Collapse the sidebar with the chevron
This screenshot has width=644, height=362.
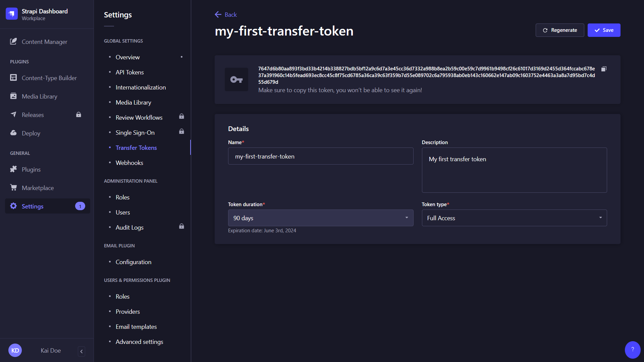coord(81,351)
